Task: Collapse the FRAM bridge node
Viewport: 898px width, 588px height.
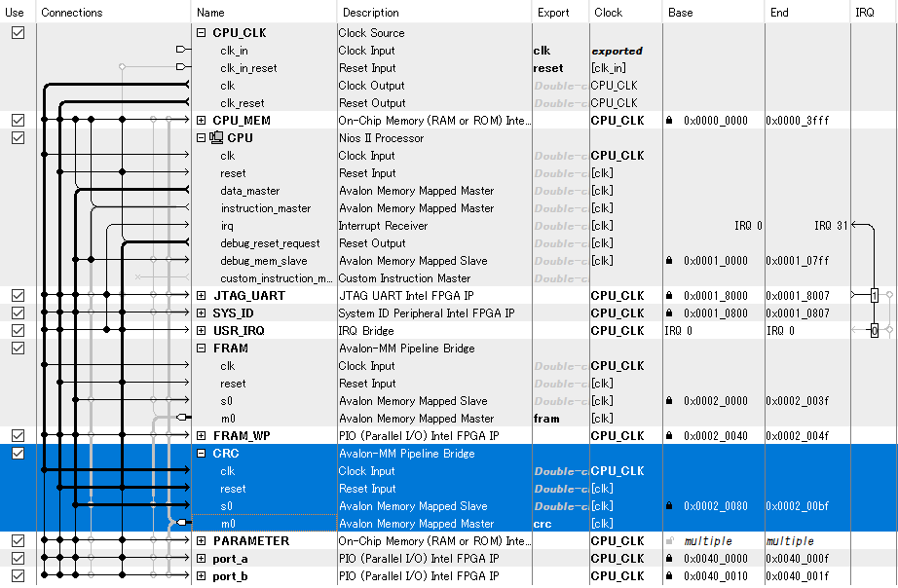Action: tap(201, 349)
